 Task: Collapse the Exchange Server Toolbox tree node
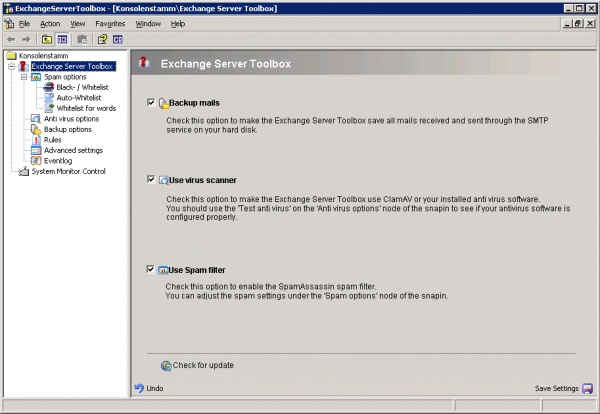pos(11,67)
